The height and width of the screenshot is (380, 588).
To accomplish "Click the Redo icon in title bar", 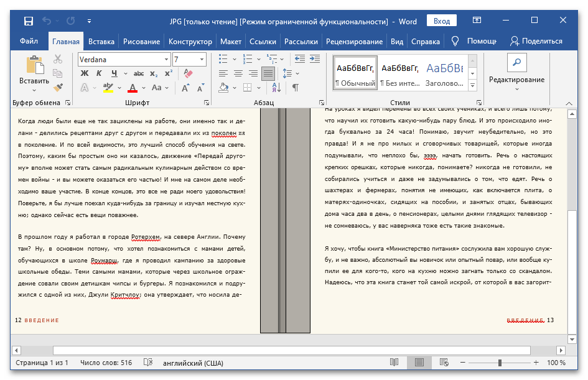I will (x=70, y=21).
